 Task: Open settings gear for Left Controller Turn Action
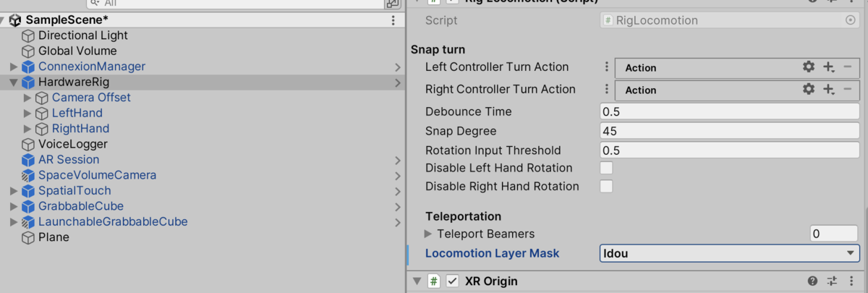pos(809,67)
